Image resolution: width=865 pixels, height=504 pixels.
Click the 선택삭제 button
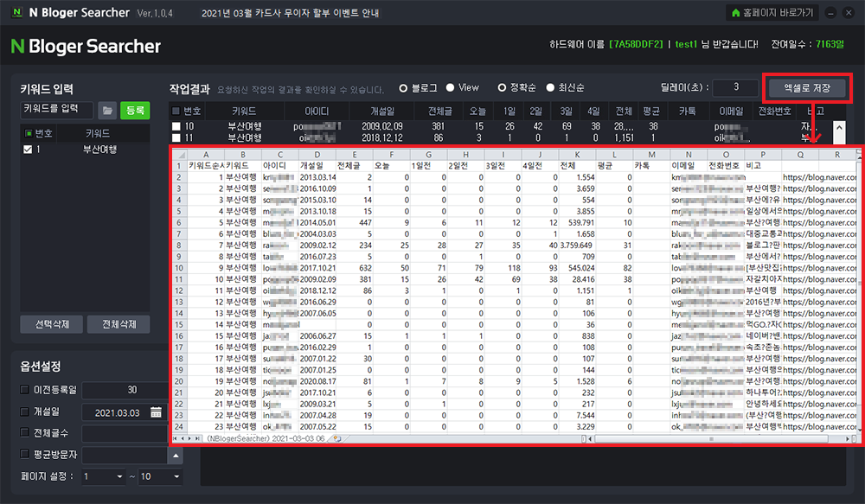tap(52, 324)
